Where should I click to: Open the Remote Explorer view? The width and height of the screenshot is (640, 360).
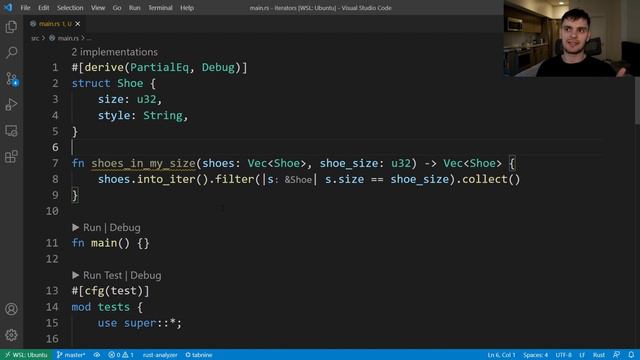point(11,131)
